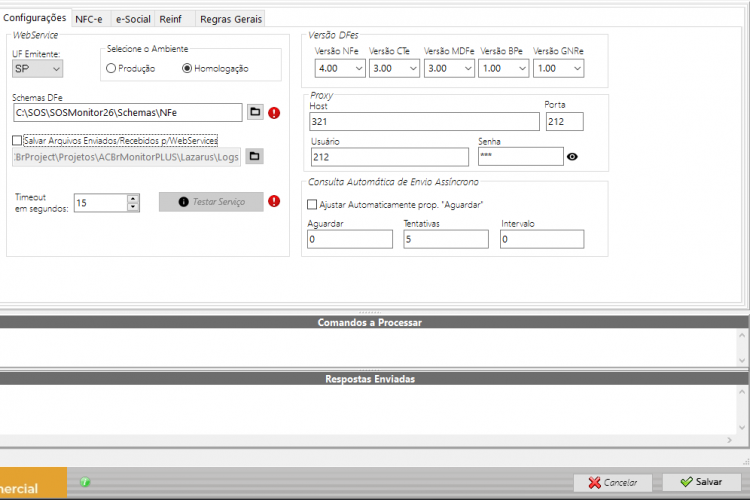Open Versão NFe dropdown
The image size is (750, 500).
point(340,68)
